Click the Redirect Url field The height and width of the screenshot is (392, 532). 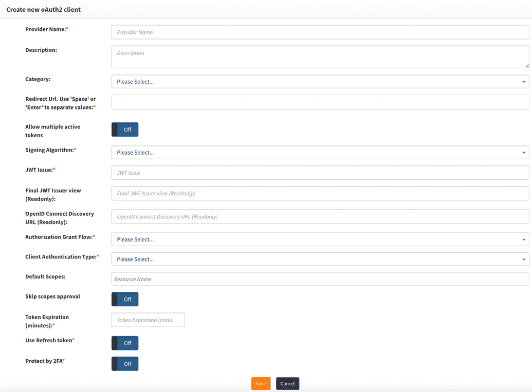coord(319,102)
